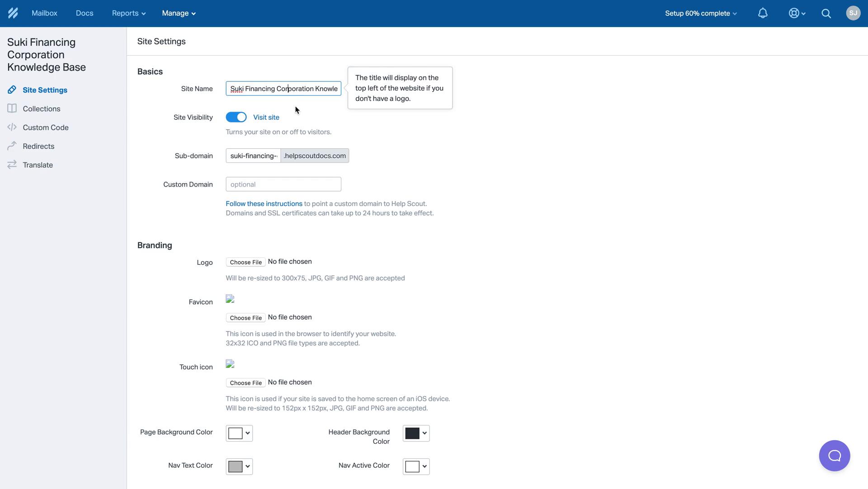This screenshot has height=489, width=868.
Task: Click the Mailbox navigation icon
Action: point(45,13)
